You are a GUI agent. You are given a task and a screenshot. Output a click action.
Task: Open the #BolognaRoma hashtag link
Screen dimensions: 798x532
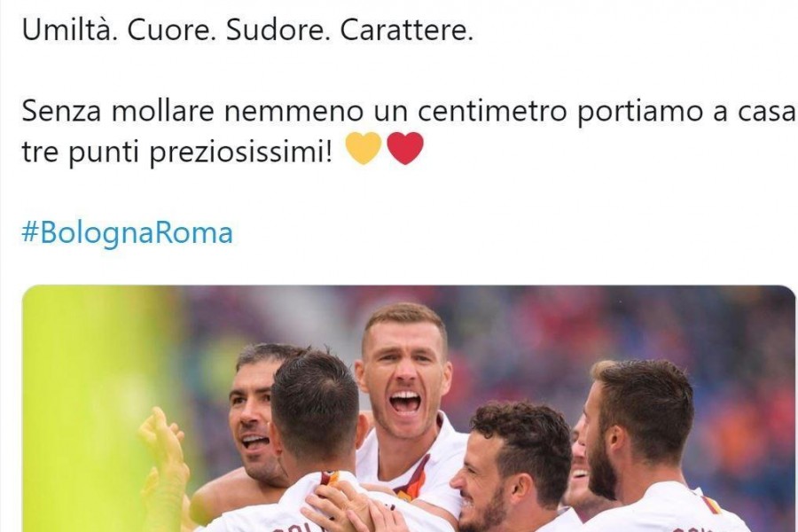click(127, 233)
